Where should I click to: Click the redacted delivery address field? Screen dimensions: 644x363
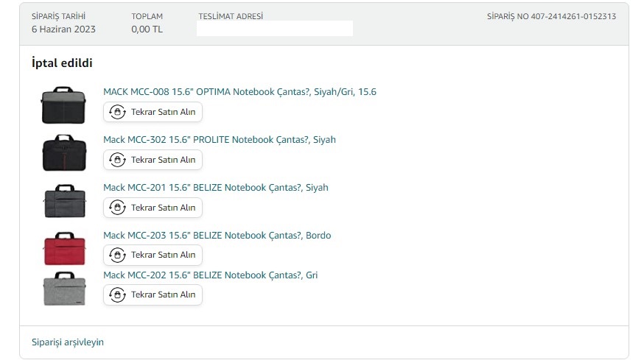click(x=275, y=28)
